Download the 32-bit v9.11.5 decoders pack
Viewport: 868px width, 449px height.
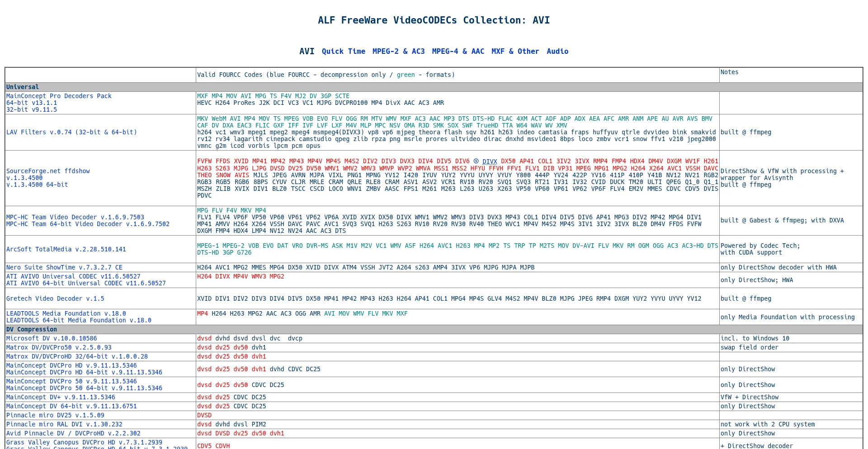(32, 109)
